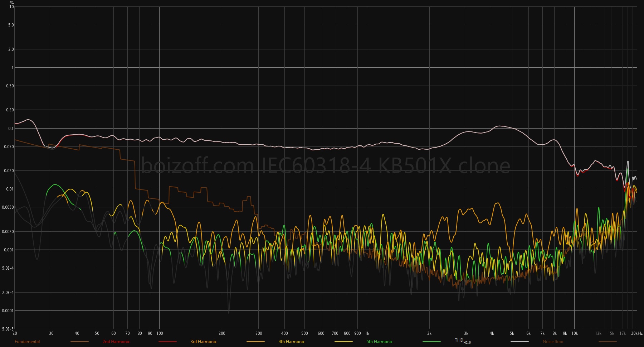Viewport: 644px width, 347px height.
Task: Select the 4th Harmonic legend label
Action: point(292,342)
